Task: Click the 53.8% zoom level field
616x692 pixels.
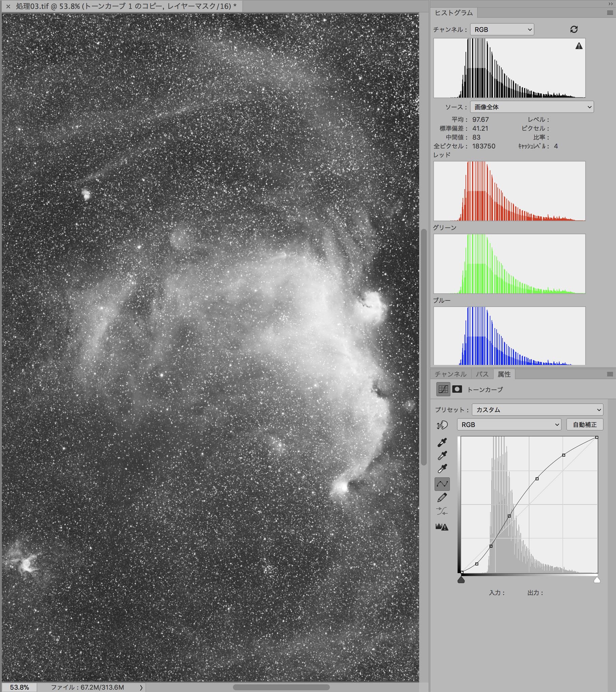Action: [19, 687]
